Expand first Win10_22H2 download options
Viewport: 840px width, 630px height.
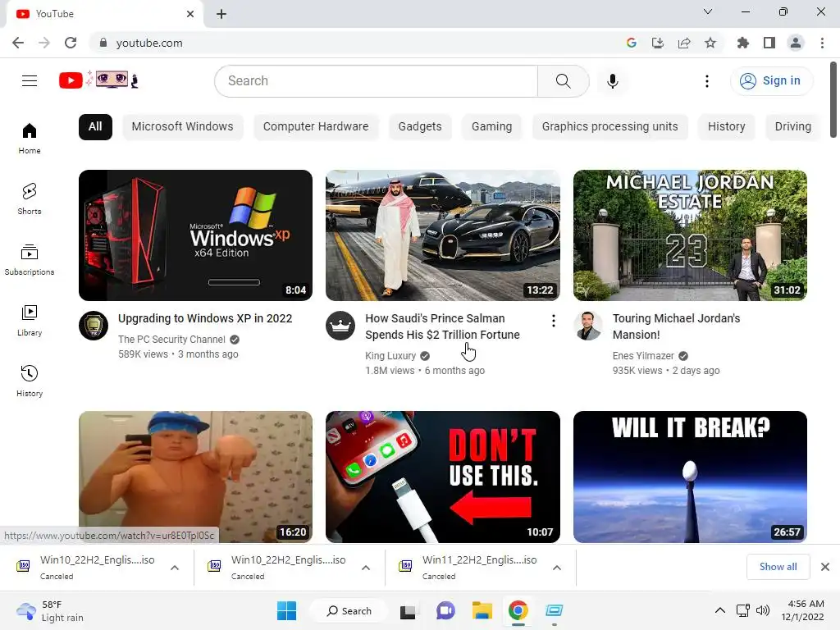tap(175, 568)
